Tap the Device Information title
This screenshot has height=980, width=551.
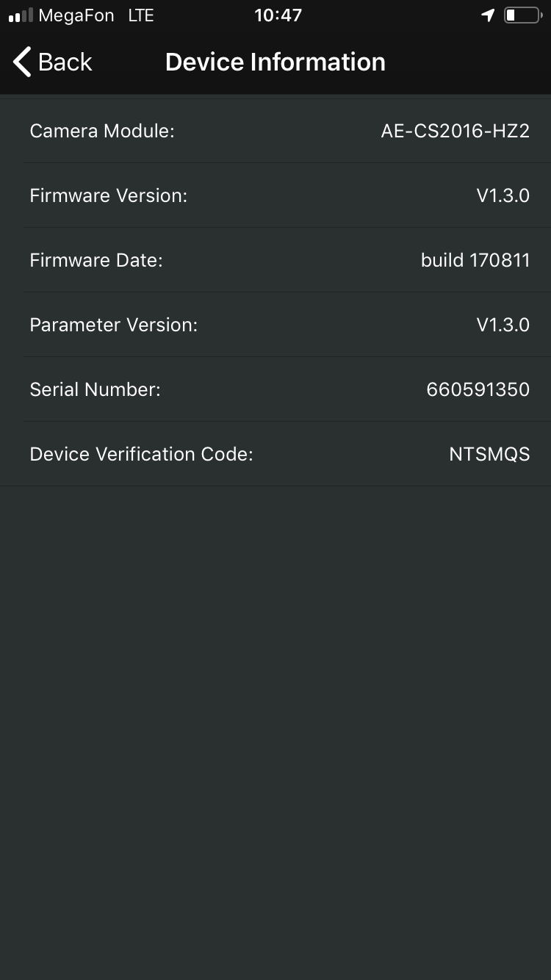click(275, 62)
